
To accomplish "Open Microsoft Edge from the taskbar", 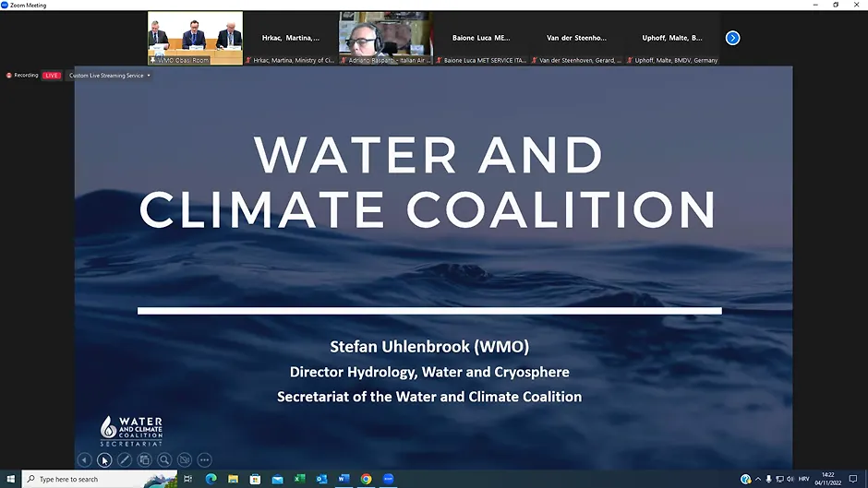I will click(211, 479).
